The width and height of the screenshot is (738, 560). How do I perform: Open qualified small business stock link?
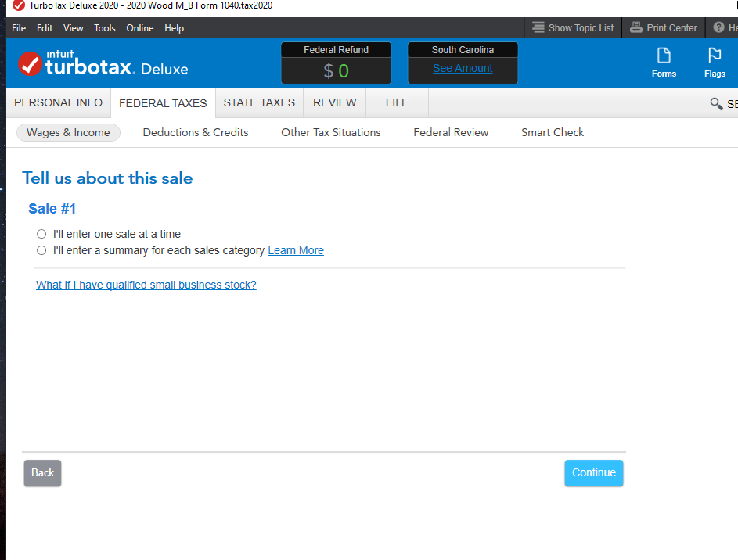(x=146, y=285)
